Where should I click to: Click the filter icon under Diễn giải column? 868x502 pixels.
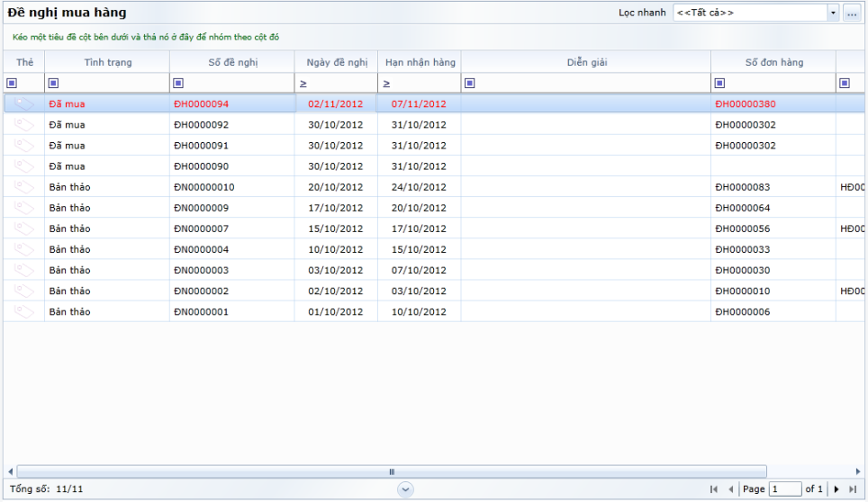[x=470, y=84]
